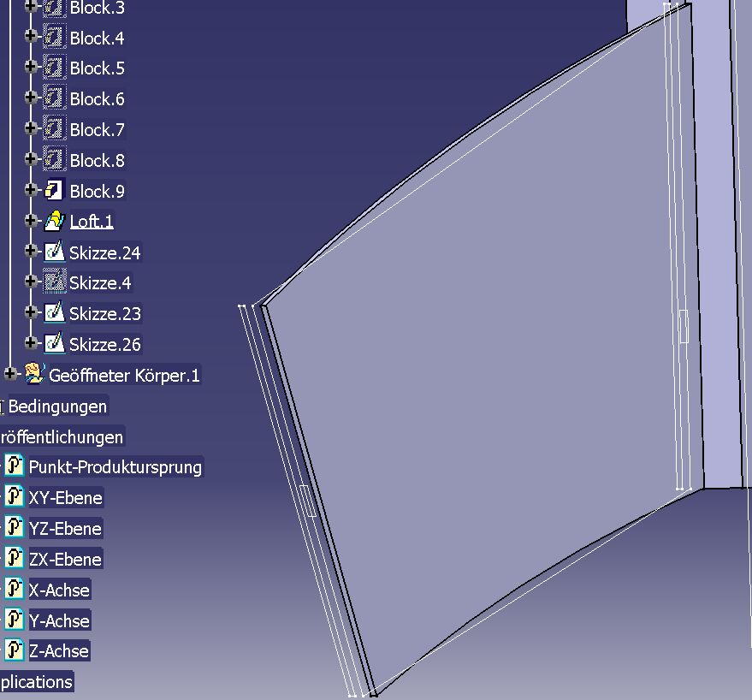Expand the Block.3 tree node
This screenshot has height=700, width=752.
tap(31, 6)
